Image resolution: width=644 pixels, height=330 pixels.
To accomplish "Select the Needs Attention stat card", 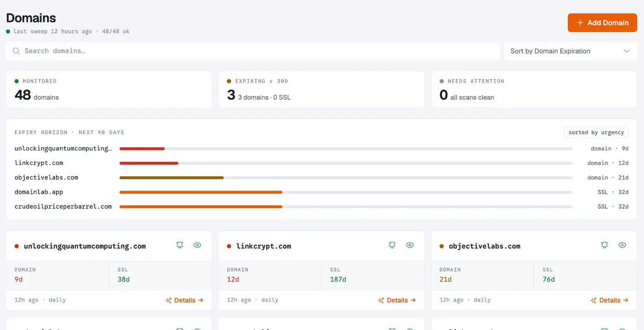I will coord(534,90).
